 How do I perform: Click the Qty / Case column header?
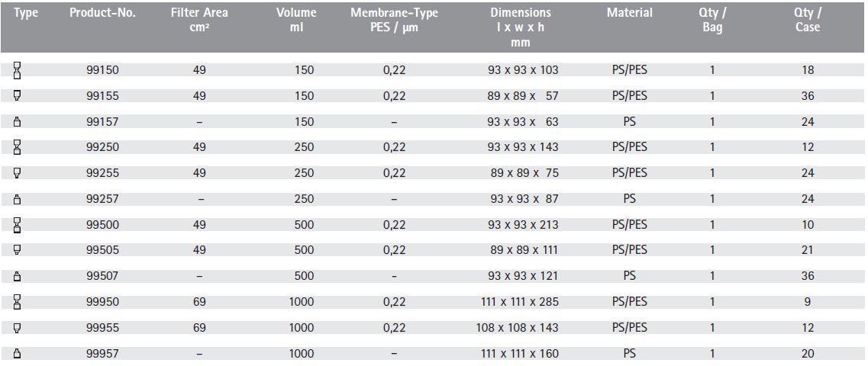(x=808, y=20)
